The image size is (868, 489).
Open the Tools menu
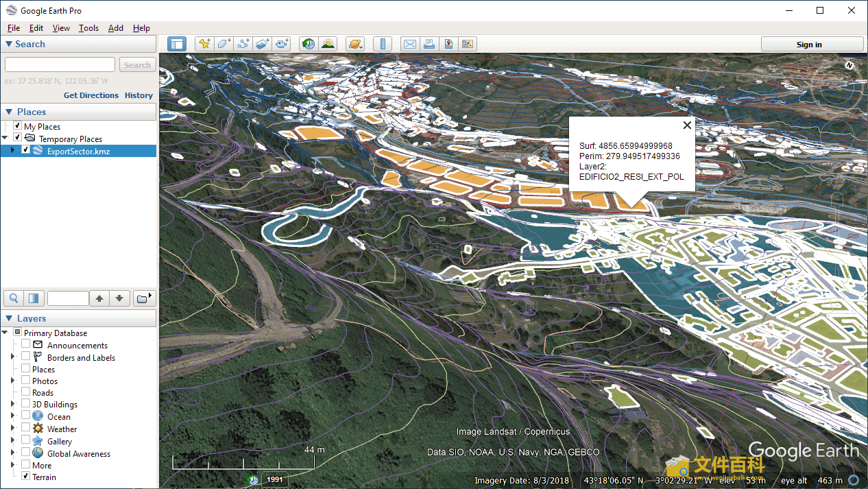88,28
